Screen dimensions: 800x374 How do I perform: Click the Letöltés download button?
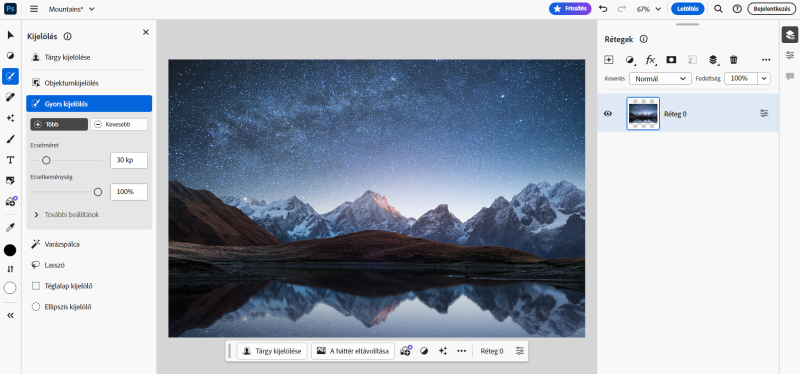(x=687, y=9)
